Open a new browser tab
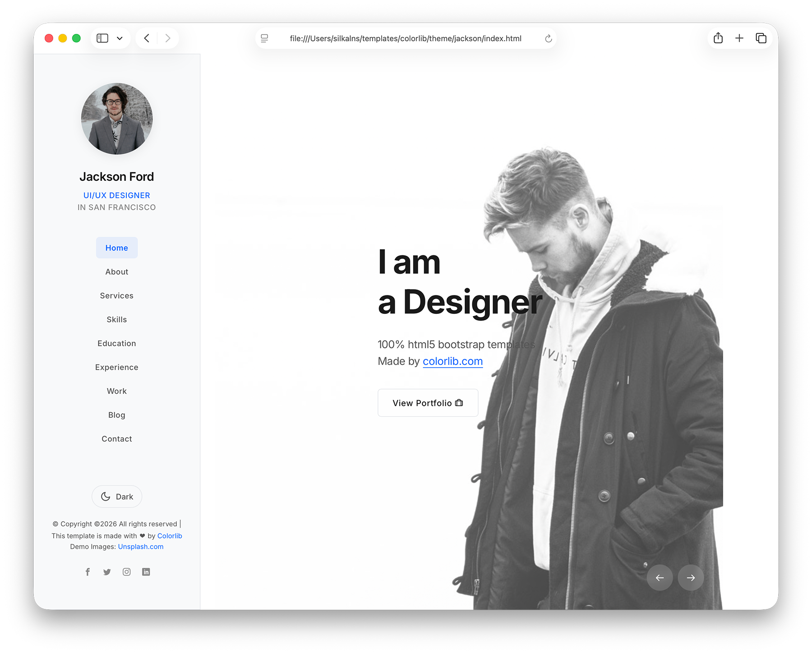This screenshot has height=654, width=812. click(739, 38)
